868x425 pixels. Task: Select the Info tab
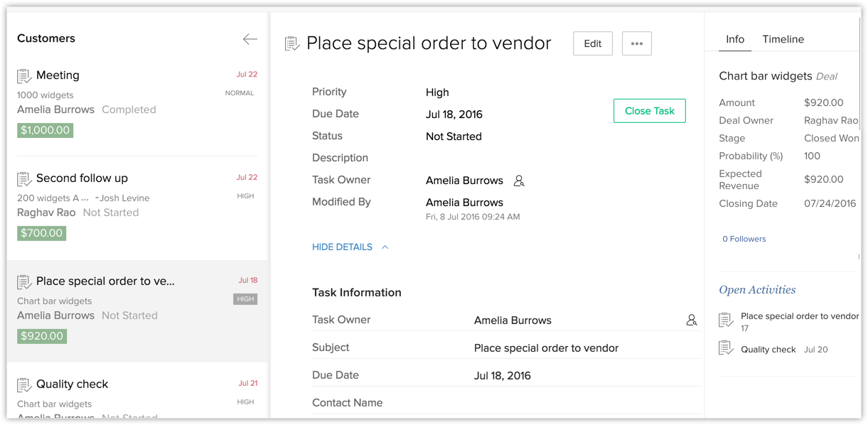735,39
